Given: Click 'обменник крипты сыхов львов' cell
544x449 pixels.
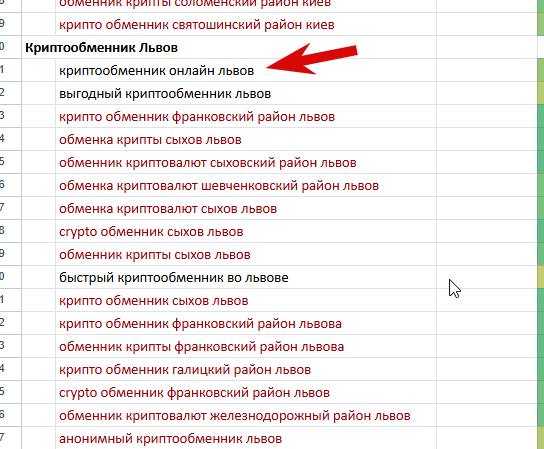Looking at the screenshot, I should coord(246,254).
